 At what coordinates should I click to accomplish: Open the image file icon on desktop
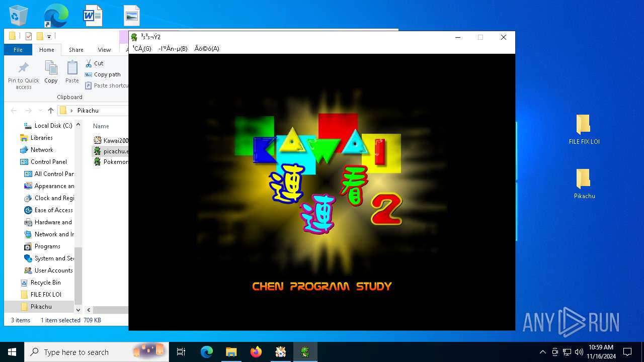coord(132,15)
